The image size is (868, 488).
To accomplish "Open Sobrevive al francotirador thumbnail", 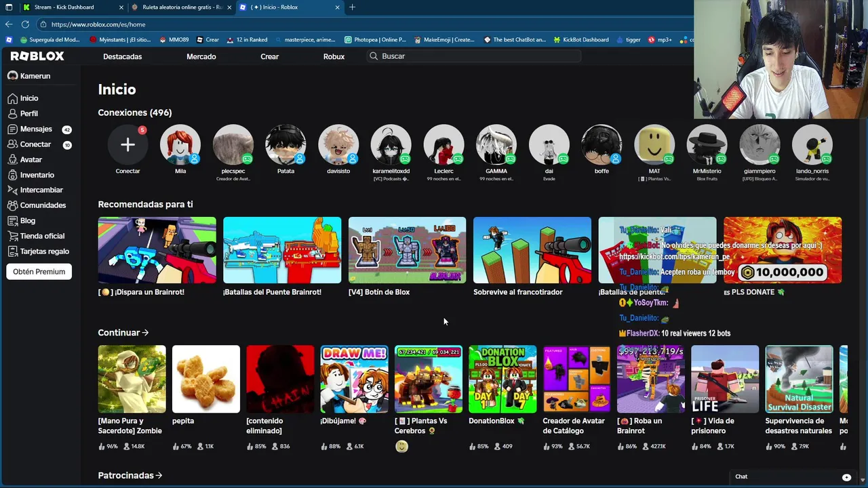I will pos(532,250).
